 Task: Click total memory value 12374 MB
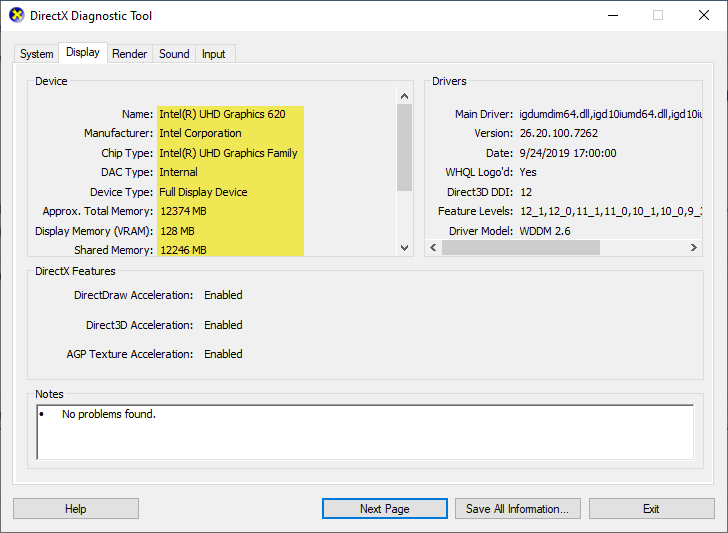tap(183, 211)
